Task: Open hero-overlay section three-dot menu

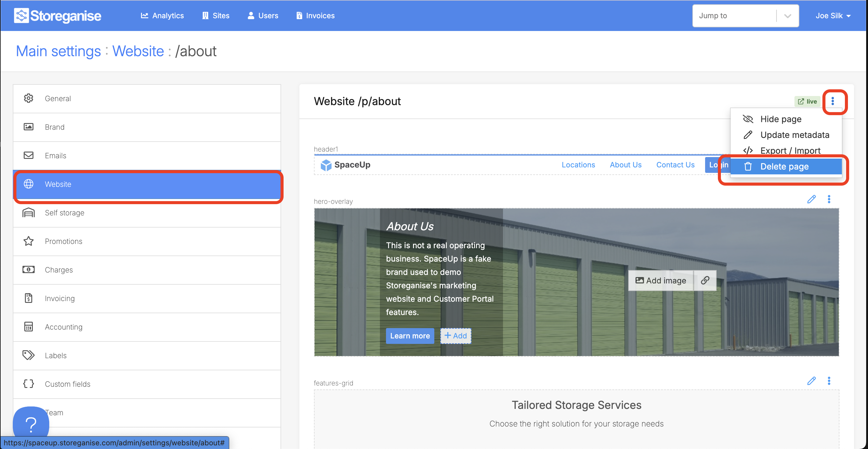Action: pos(829,199)
